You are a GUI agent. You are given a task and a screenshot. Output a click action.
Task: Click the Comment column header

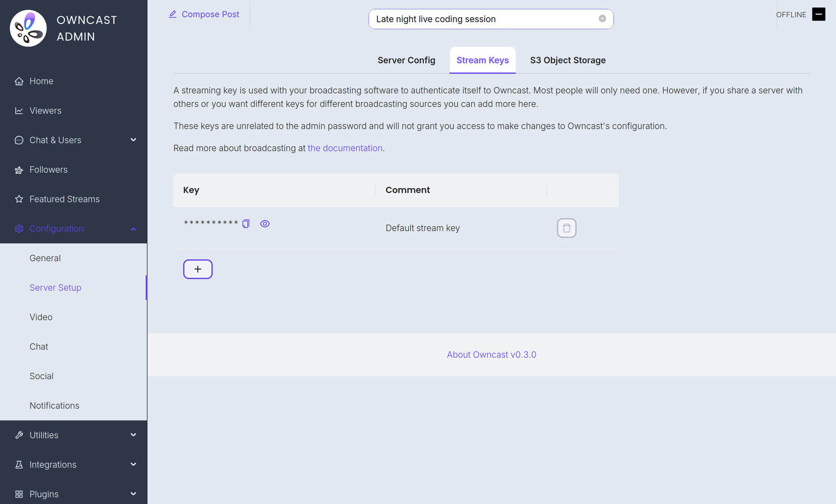tap(461, 190)
